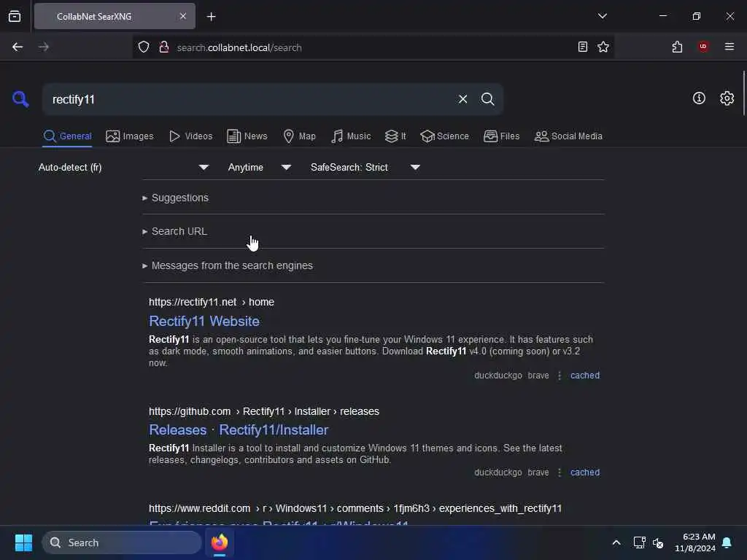Expand Messages from the search engines

[x=228, y=265]
